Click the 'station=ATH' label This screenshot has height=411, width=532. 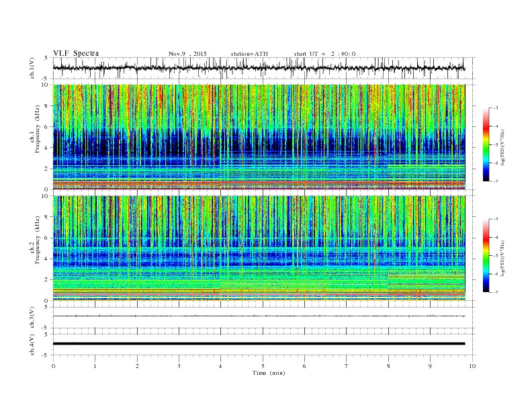pyautogui.click(x=249, y=54)
